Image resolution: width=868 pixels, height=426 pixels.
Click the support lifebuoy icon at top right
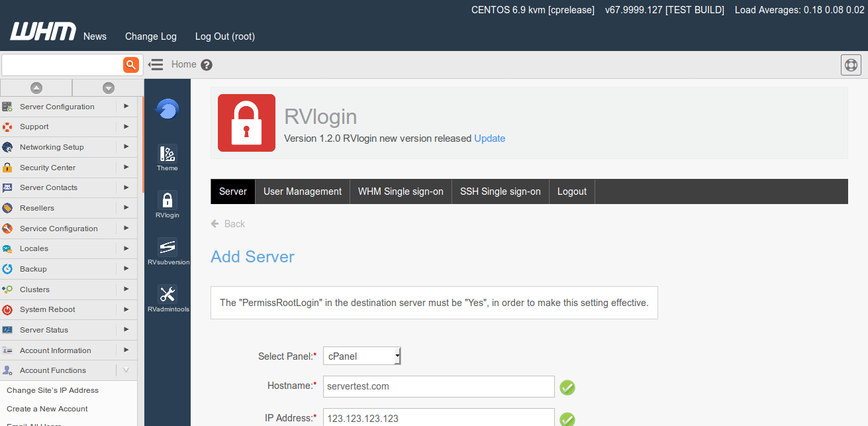[x=851, y=65]
